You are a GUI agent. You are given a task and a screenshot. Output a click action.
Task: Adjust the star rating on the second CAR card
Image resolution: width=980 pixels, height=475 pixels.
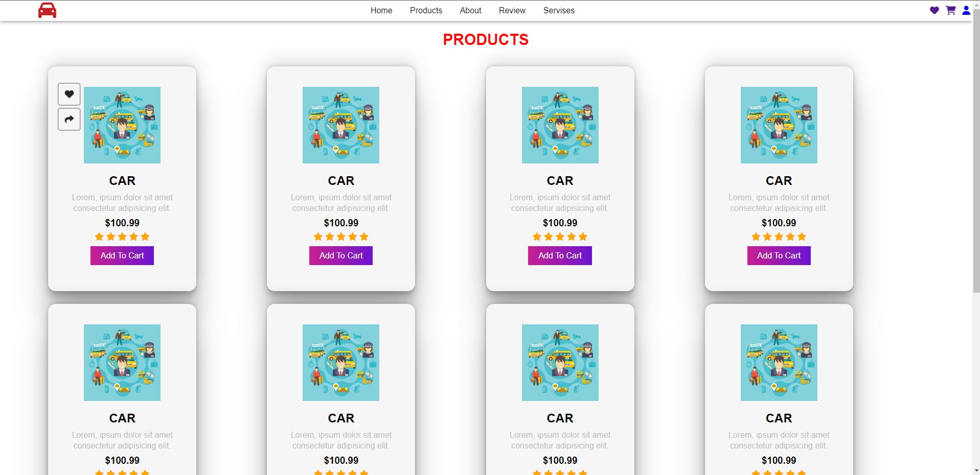340,236
